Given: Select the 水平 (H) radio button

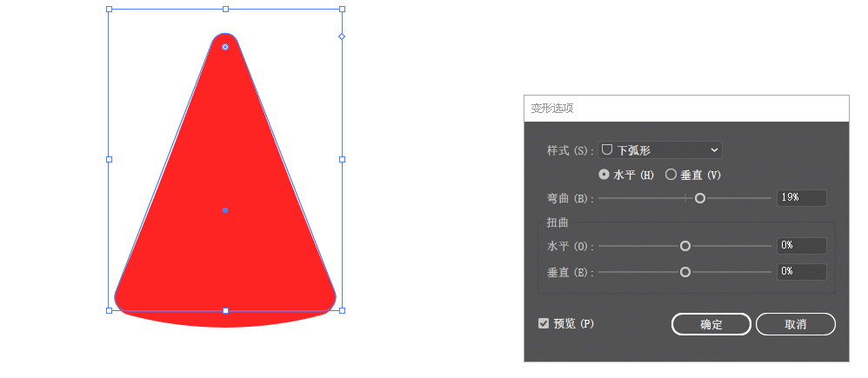Looking at the screenshot, I should [x=604, y=175].
